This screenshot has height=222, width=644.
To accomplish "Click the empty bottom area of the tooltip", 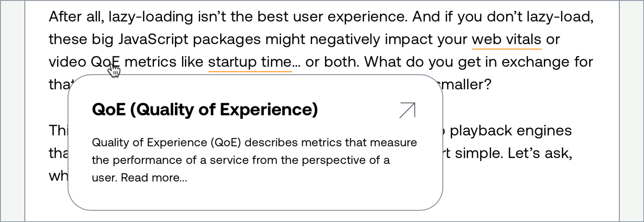I will [x=255, y=197].
